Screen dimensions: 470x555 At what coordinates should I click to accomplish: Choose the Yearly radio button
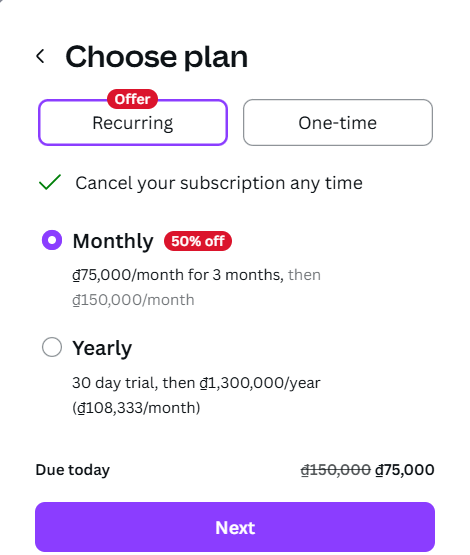(x=52, y=347)
